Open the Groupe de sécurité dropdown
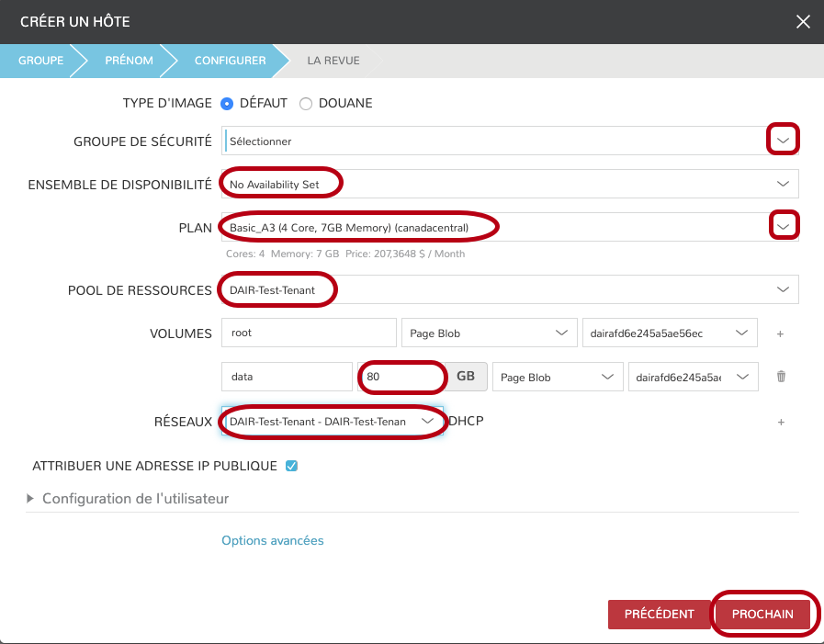 coord(783,141)
